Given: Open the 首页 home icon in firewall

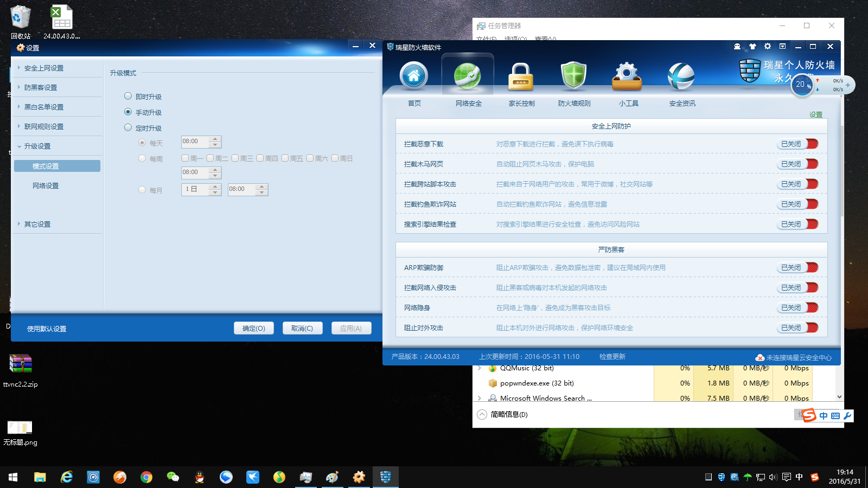Looking at the screenshot, I should point(414,76).
